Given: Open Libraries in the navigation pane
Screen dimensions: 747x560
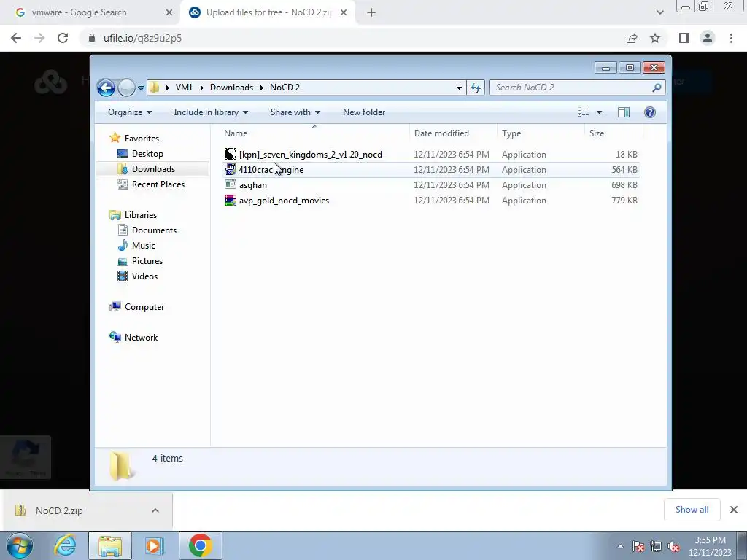Looking at the screenshot, I should (141, 215).
